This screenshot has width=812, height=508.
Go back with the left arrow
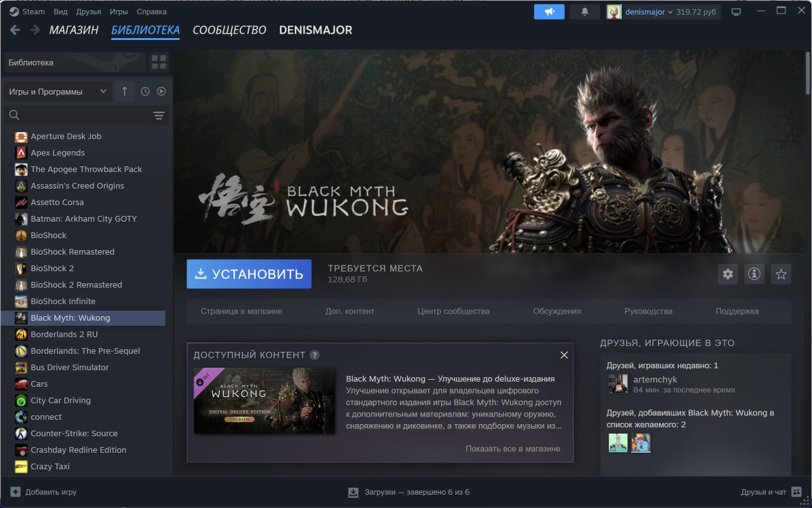coord(15,30)
